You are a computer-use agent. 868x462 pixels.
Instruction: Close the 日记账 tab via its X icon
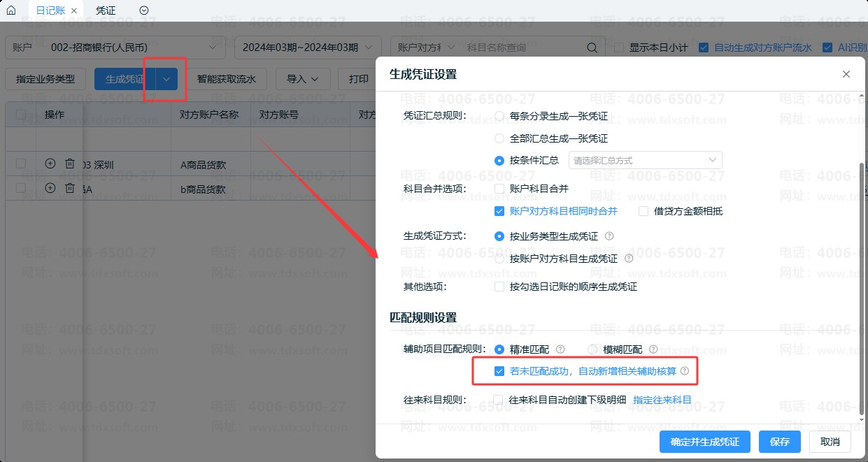74,11
